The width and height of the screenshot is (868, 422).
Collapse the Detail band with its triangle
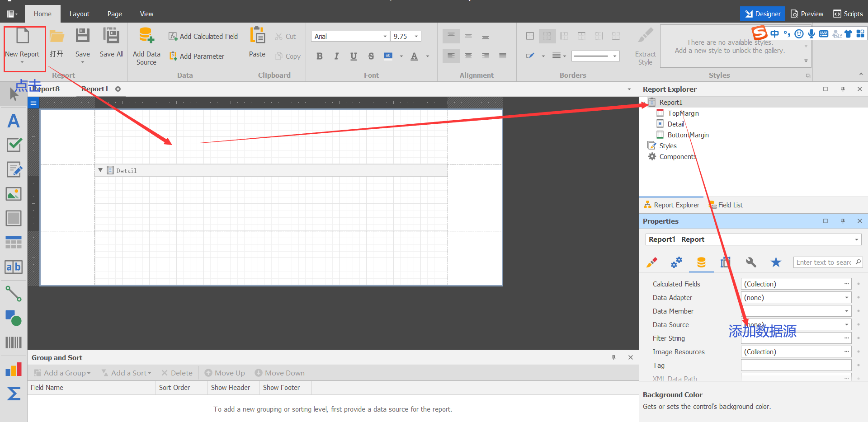pos(100,170)
